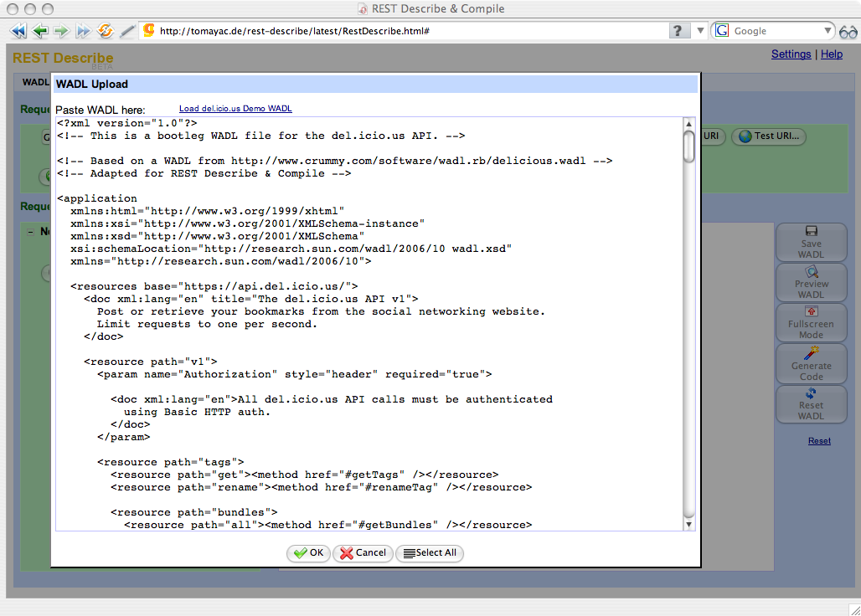861x616 pixels.
Task: Click the Google G search engine icon
Action: (x=723, y=31)
